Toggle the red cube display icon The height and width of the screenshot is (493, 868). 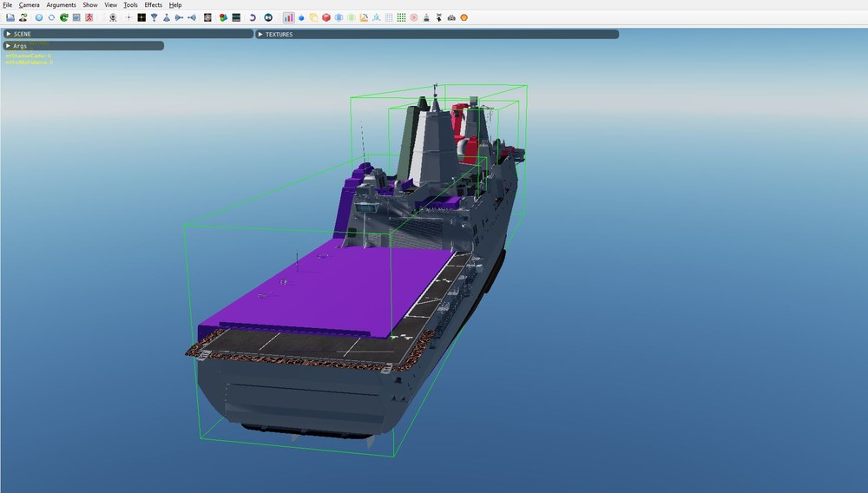(x=326, y=17)
